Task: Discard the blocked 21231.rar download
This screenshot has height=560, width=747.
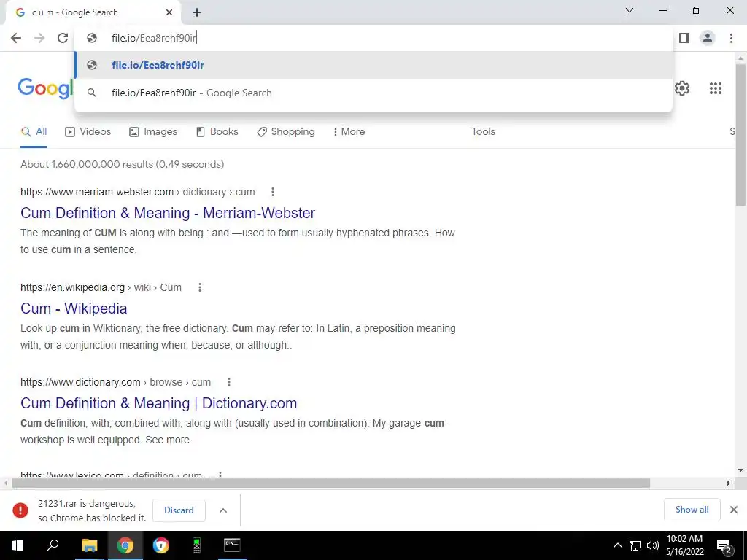Action: click(x=179, y=510)
